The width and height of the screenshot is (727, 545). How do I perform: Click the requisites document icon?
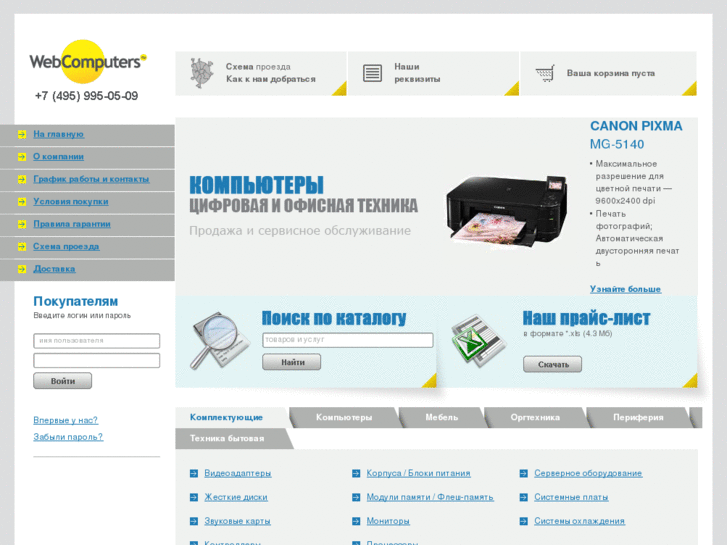point(372,73)
